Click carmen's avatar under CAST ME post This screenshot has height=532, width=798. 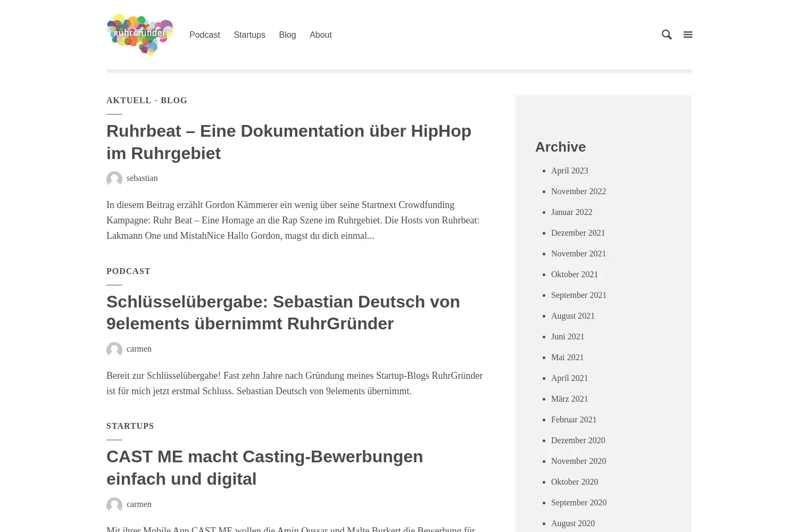(114, 505)
